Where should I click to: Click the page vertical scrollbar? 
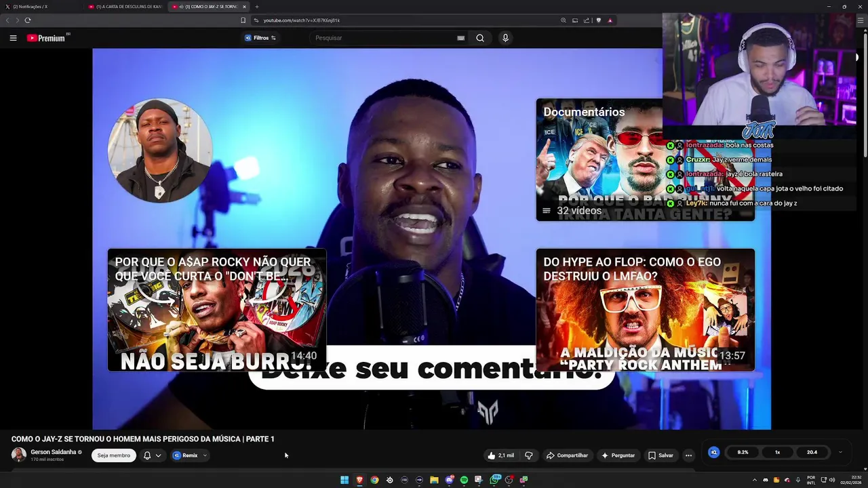[865, 95]
